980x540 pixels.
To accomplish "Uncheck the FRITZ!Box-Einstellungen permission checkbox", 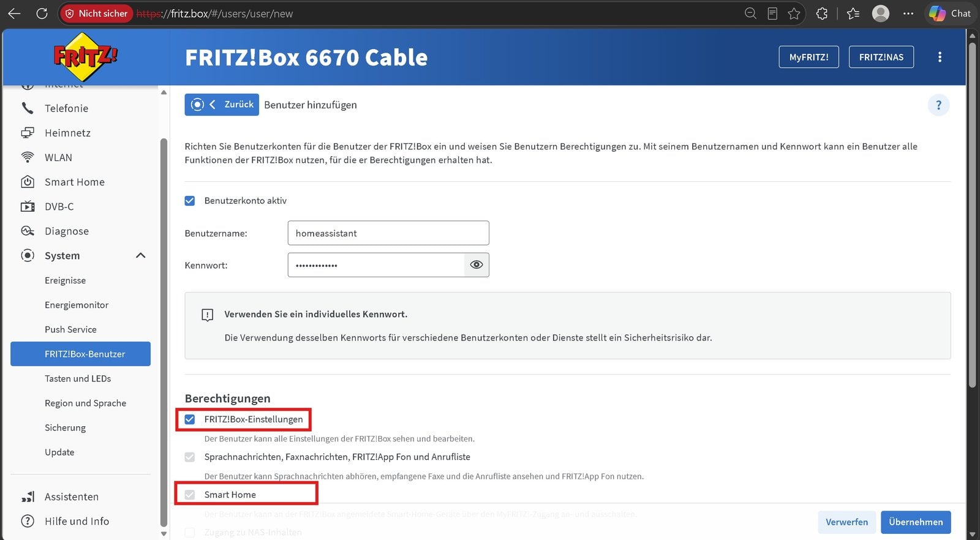I will coord(190,419).
